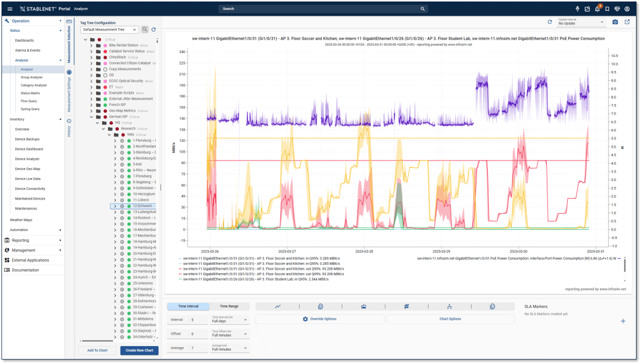The height and width of the screenshot is (364, 641).
Task: Open chart in new window icon
Action: pyautogui.click(x=627, y=22)
